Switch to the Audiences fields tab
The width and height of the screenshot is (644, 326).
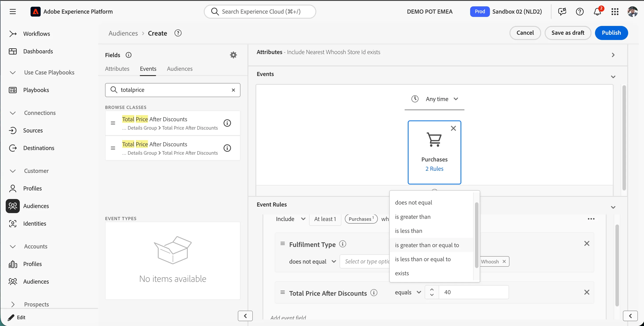click(x=180, y=69)
